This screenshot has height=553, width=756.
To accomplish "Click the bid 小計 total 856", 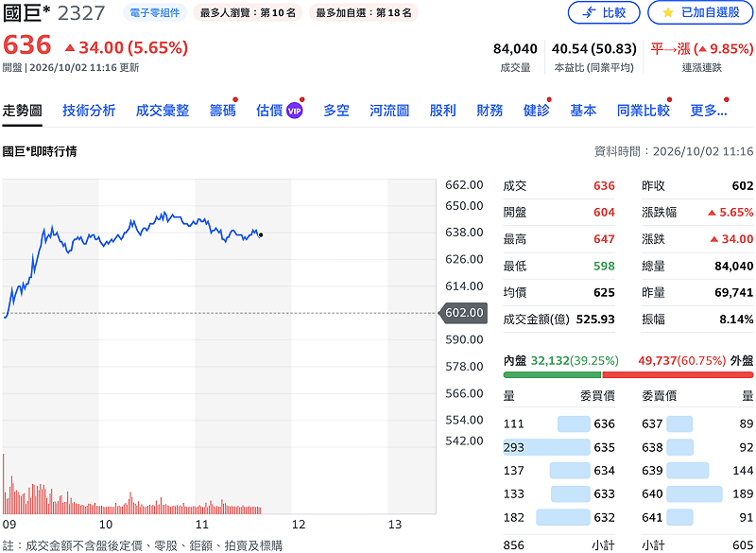I will [x=513, y=545].
